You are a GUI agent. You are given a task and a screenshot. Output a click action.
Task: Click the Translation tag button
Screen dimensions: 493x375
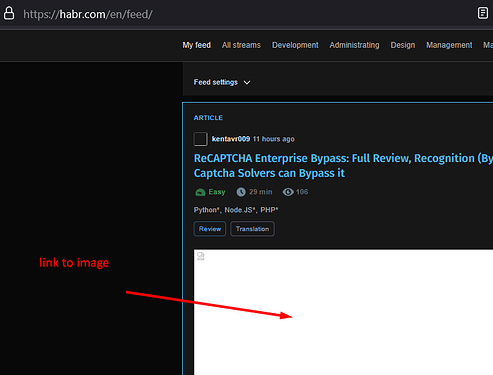(x=252, y=229)
